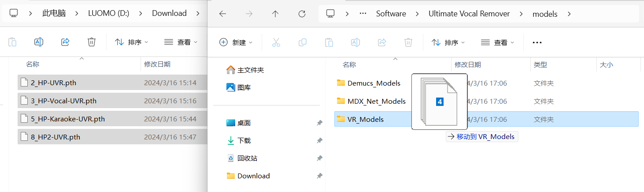644x192 pixels.
Task: Open Download folder from quick access
Action: pos(248,176)
